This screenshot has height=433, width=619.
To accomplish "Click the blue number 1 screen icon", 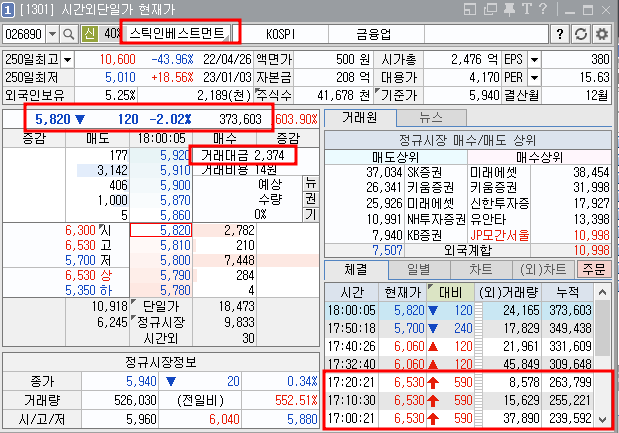I will [8, 9].
